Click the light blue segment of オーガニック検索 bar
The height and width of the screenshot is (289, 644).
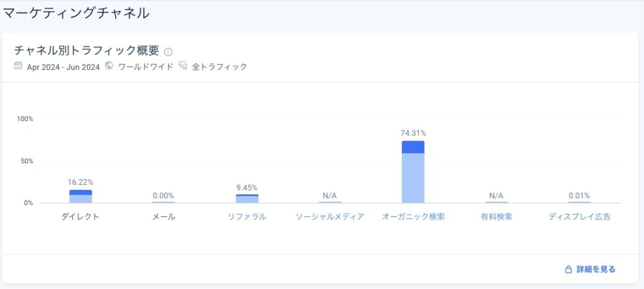(413, 178)
